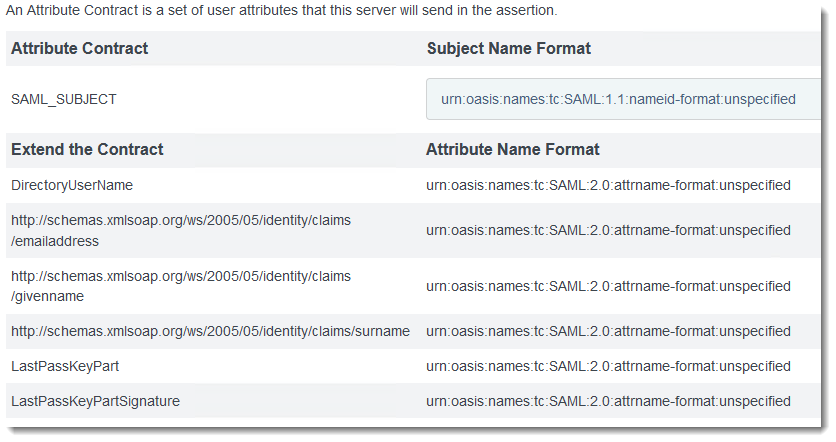Click the name format value for emailaddress claim
836x442 pixels.
(x=608, y=230)
